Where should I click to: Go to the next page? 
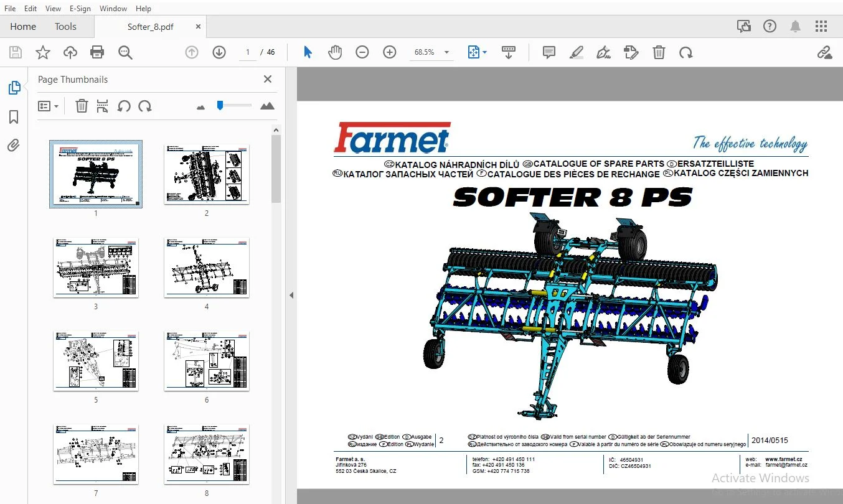[x=219, y=53]
